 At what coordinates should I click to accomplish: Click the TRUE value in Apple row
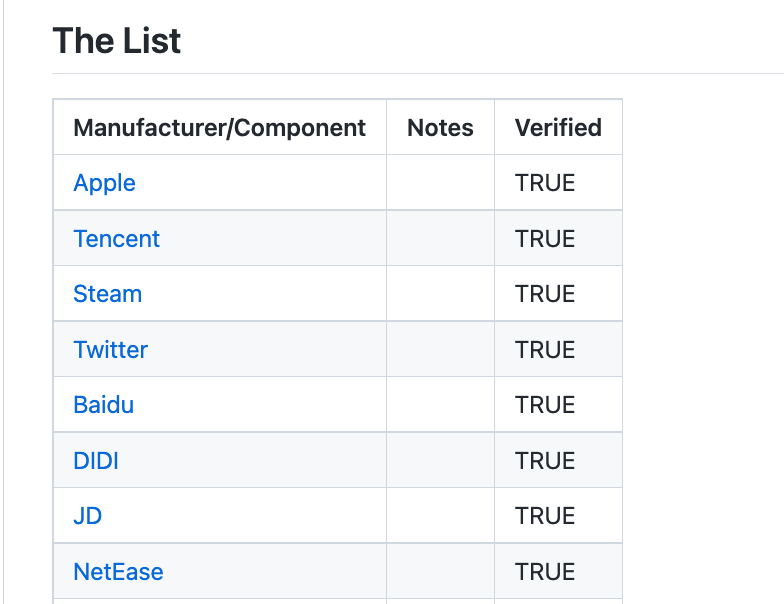pyautogui.click(x=545, y=183)
